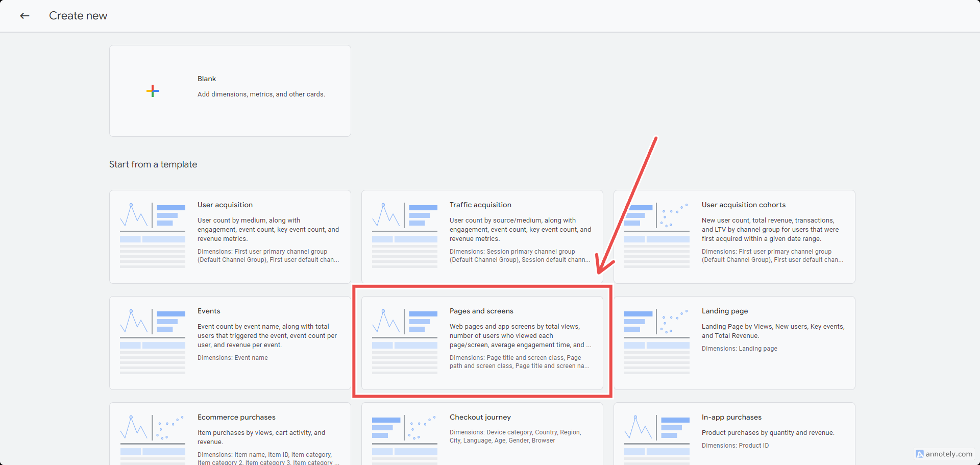The width and height of the screenshot is (980, 465).
Task: Click the Events template thumbnail icon
Action: pos(153,341)
